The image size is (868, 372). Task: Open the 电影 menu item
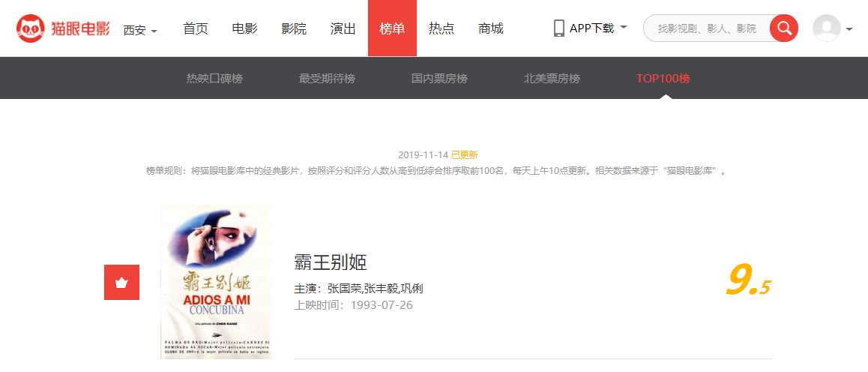point(244,28)
